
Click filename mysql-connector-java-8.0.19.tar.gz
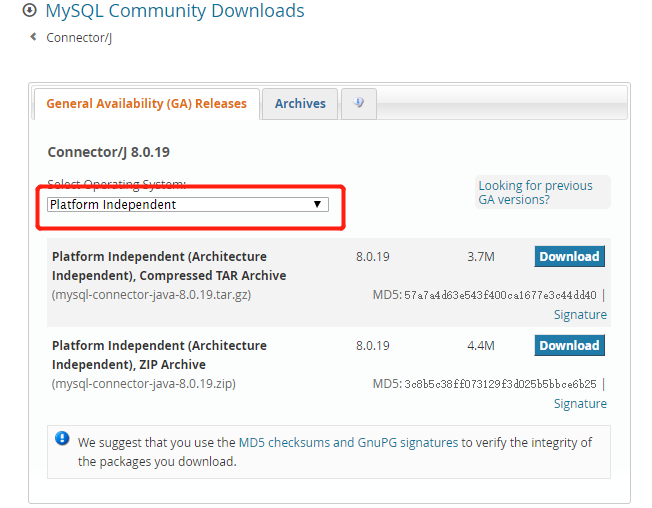click(151, 295)
